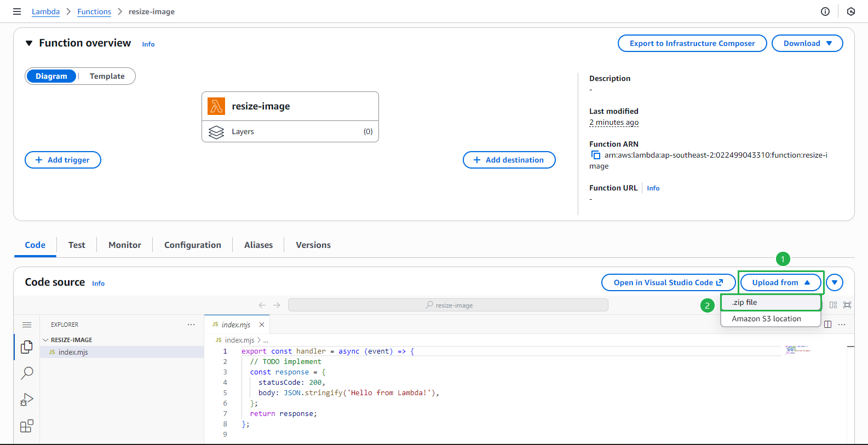Image resolution: width=868 pixels, height=445 pixels.
Task: Open the Configuration tab
Action: click(193, 245)
